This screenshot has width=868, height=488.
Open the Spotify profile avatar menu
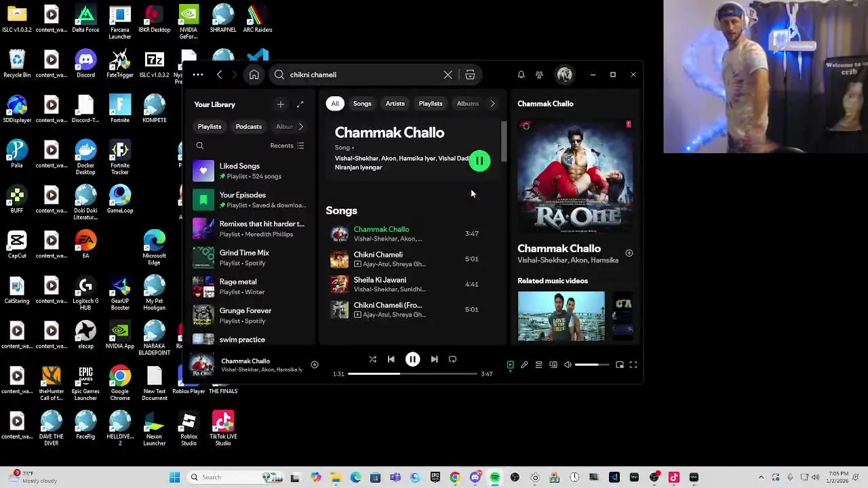(564, 75)
